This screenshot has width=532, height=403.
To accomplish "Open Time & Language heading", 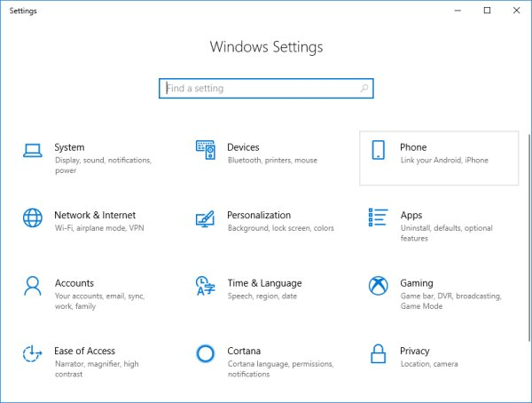I will click(x=264, y=283).
